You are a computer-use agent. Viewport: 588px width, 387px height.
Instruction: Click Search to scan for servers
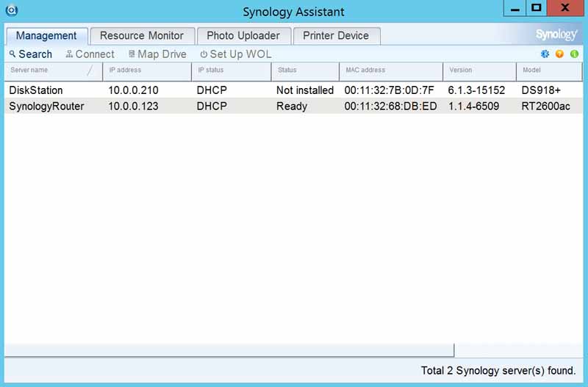pyautogui.click(x=30, y=54)
